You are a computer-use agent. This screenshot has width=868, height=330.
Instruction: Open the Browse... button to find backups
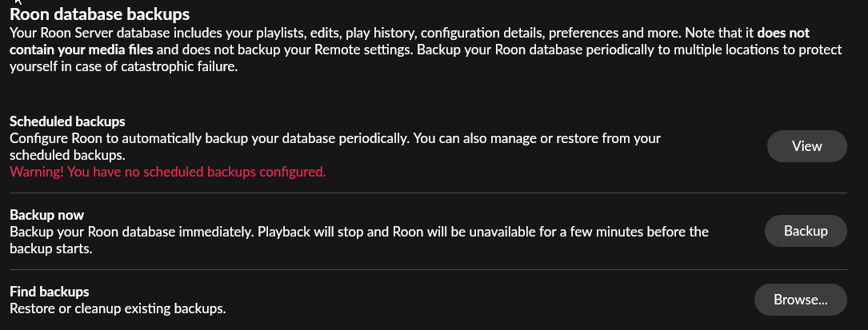800,300
